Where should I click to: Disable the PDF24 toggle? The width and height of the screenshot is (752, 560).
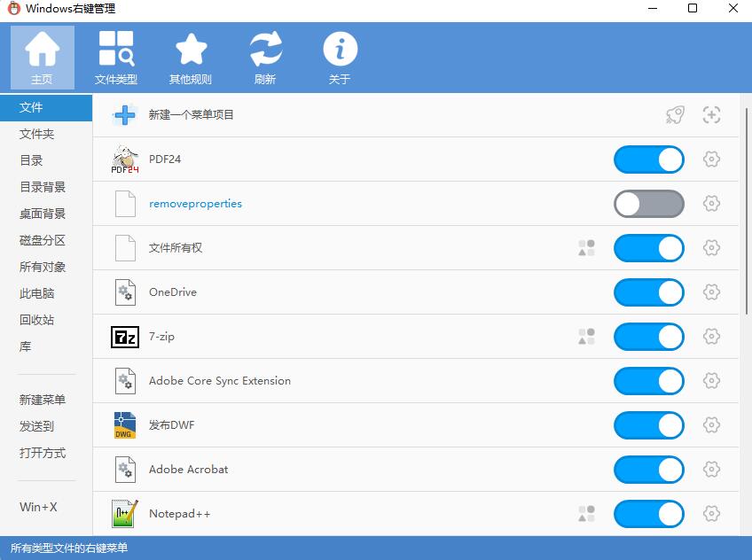[x=648, y=159]
